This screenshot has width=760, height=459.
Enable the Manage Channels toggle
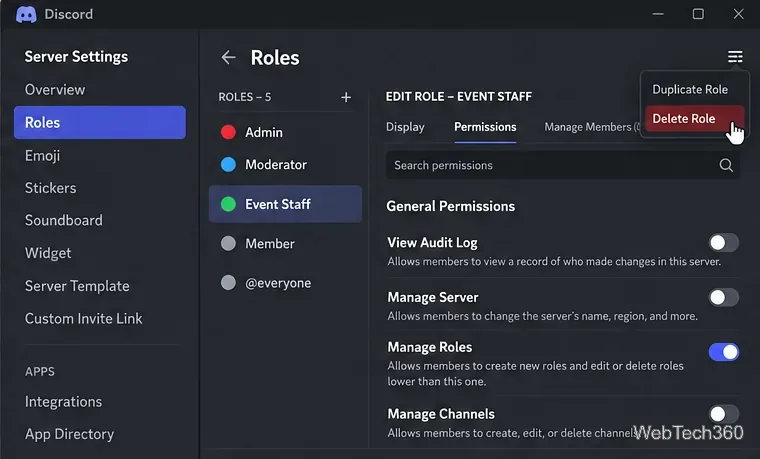(x=724, y=414)
